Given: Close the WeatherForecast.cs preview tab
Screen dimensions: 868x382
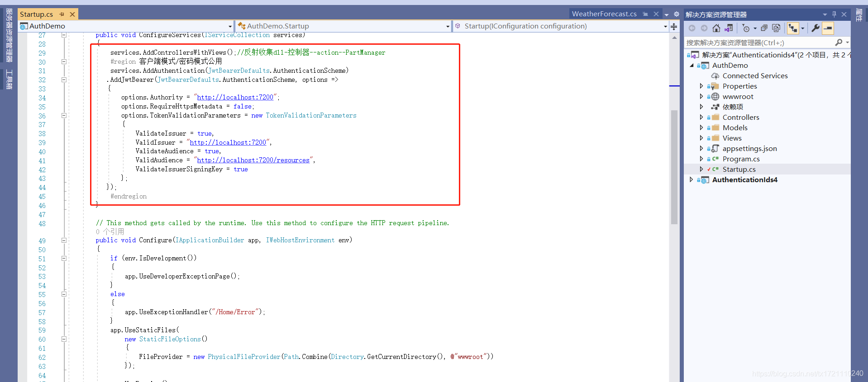Looking at the screenshot, I should click(x=656, y=14).
